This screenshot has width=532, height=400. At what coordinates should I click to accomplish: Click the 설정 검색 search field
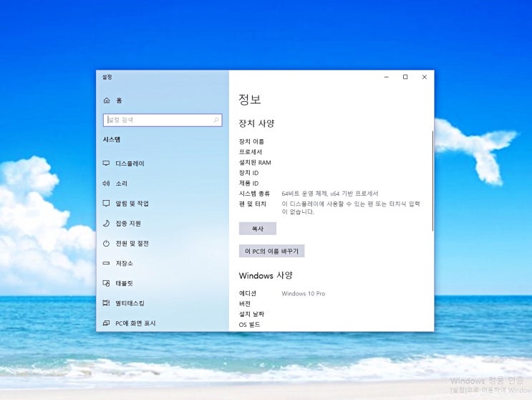(163, 120)
